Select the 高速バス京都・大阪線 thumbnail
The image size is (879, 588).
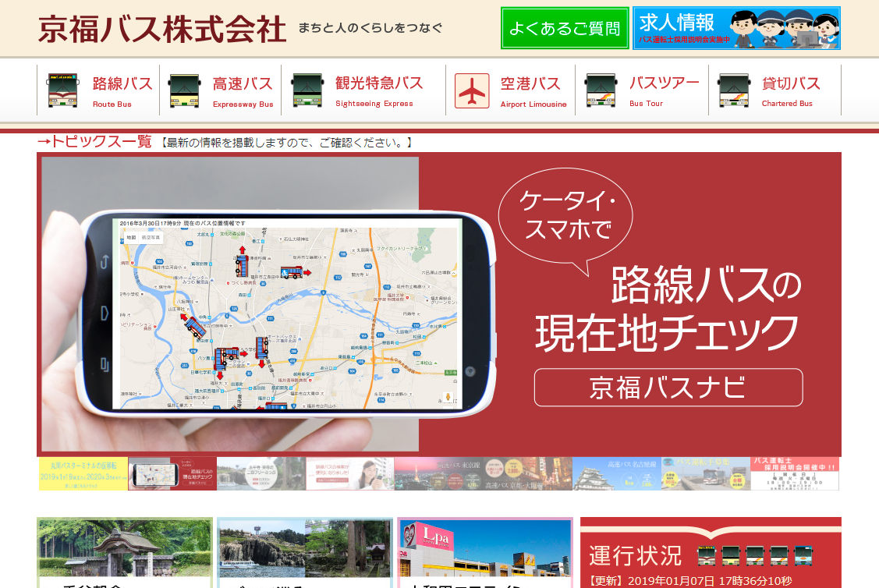[x=528, y=473]
